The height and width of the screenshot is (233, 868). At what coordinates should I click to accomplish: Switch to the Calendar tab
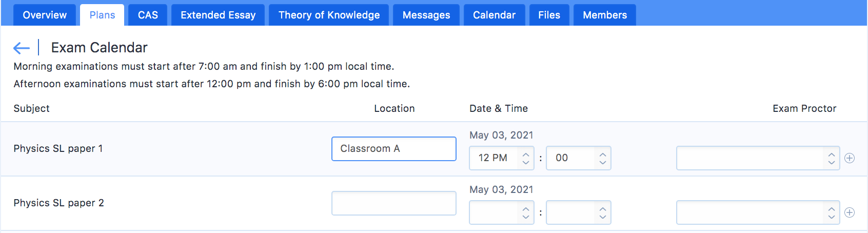point(494,15)
